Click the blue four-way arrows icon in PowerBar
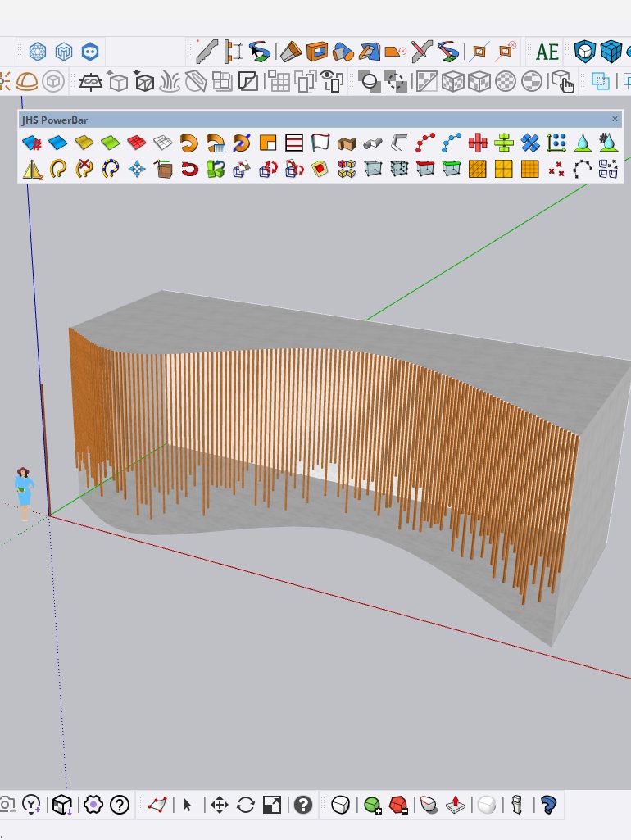631x840 pixels. [137, 170]
